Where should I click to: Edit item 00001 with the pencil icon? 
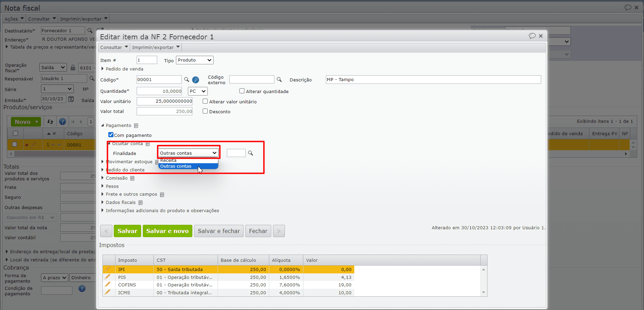pyautogui.click(x=33, y=145)
